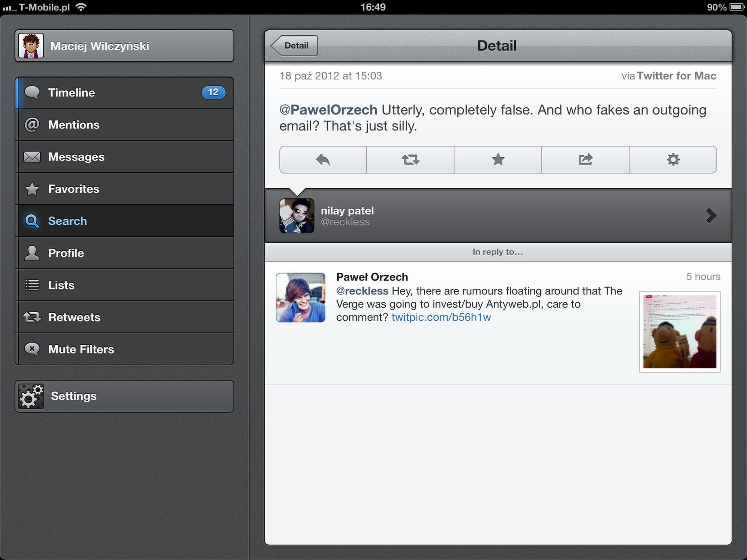Open Timeline with 12 unread
The width and height of the screenshot is (747, 560).
click(x=125, y=93)
